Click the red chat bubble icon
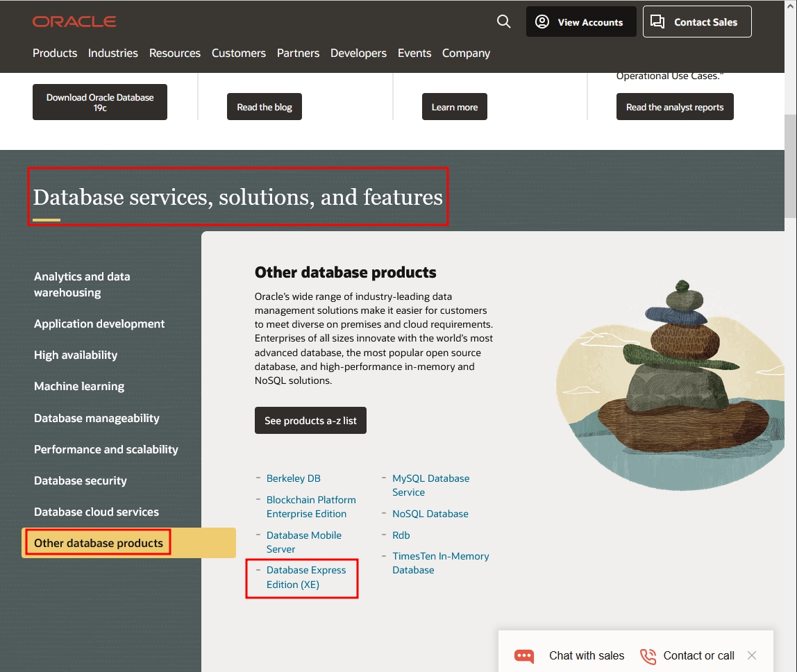The width and height of the screenshot is (797, 672). (524, 656)
